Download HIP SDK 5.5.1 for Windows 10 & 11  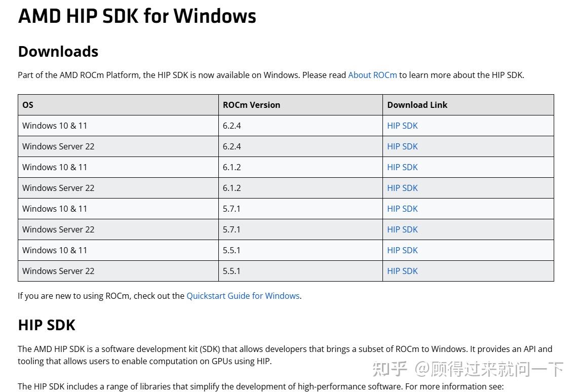click(402, 250)
